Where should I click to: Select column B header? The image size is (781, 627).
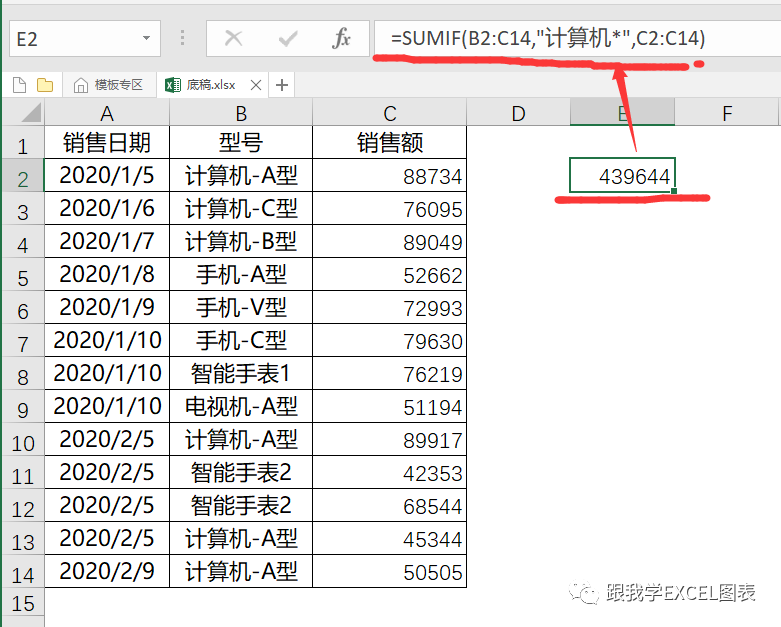(x=241, y=113)
